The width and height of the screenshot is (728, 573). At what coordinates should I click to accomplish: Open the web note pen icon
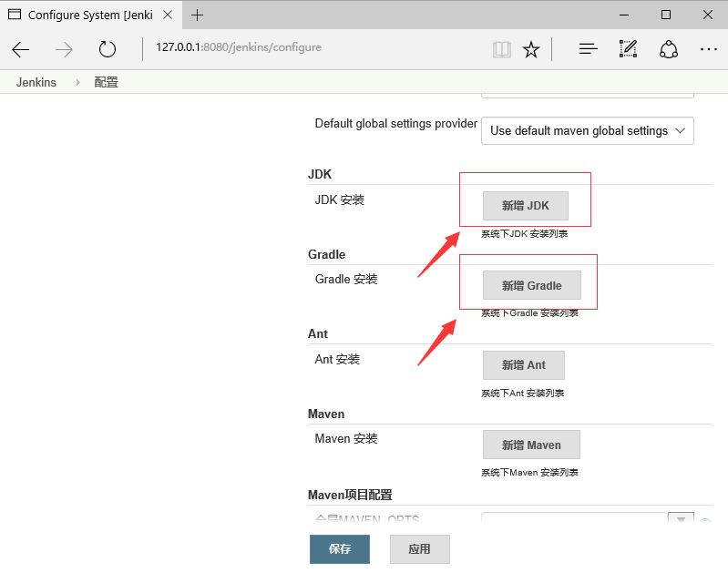(x=628, y=49)
